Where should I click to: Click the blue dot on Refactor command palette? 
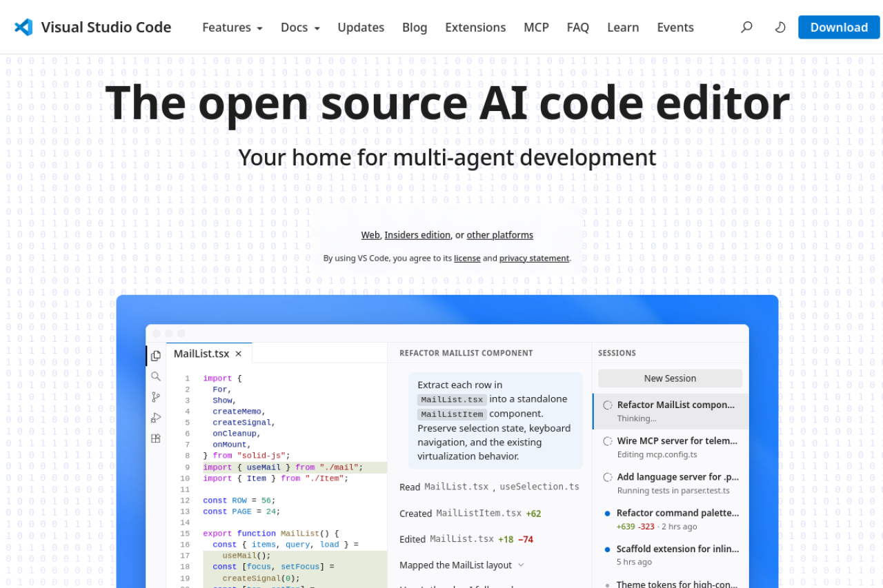(607, 514)
